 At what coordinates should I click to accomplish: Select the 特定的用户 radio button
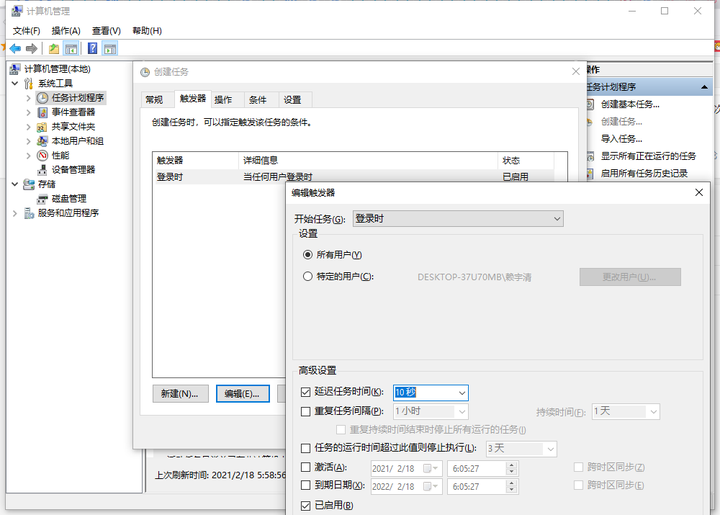coord(307,276)
